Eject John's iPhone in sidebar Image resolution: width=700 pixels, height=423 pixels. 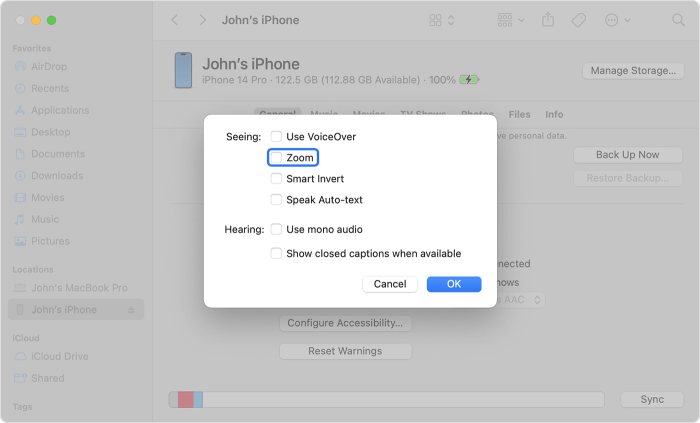tap(132, 310)
